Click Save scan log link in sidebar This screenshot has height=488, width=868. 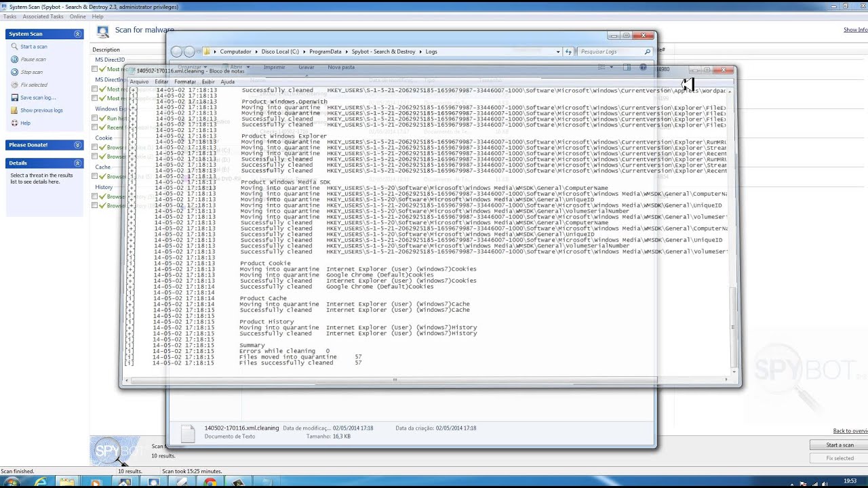[38, 98]
